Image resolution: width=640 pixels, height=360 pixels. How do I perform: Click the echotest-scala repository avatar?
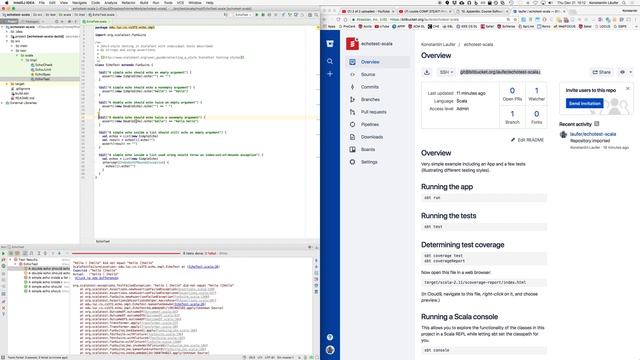point(352,43)
